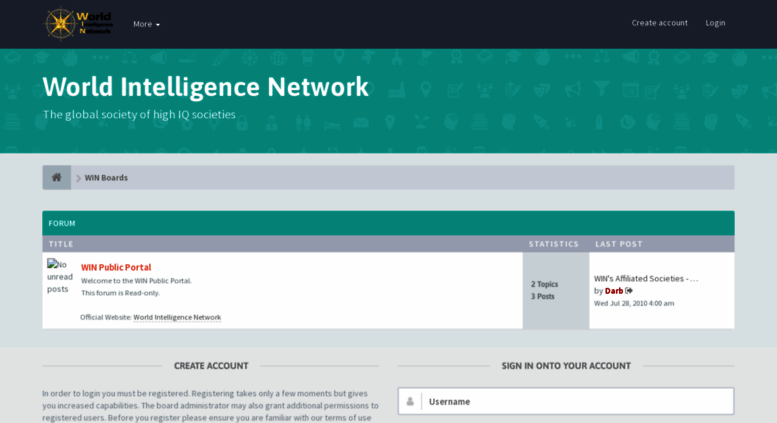Click the '3 Posts' statistics text

(x=543, y=296)
